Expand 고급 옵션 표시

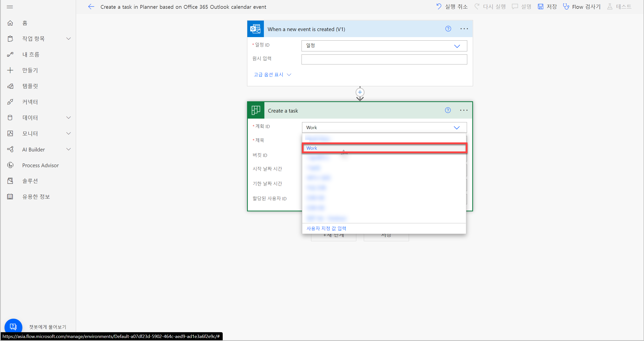[x=272, y=75]
